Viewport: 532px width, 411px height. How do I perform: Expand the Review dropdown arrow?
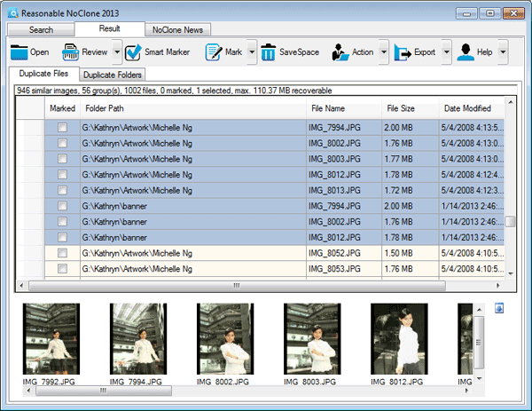click(x=117, y=52)
